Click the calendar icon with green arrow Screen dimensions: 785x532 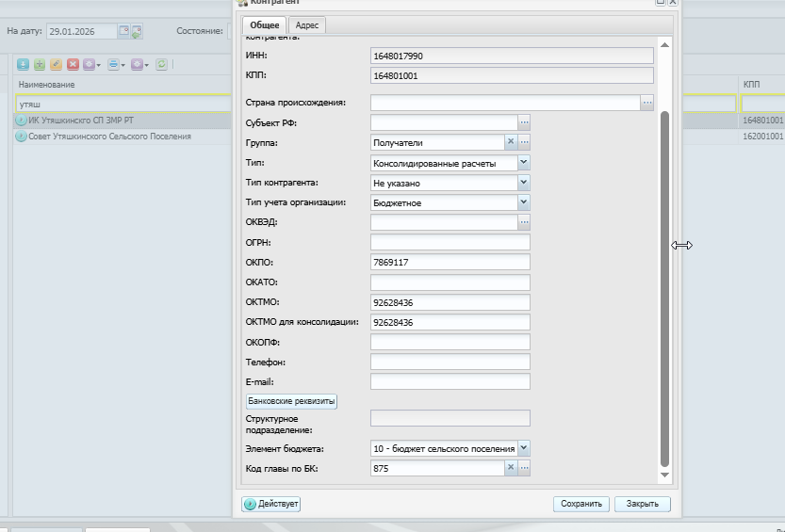tap(136, 31)
